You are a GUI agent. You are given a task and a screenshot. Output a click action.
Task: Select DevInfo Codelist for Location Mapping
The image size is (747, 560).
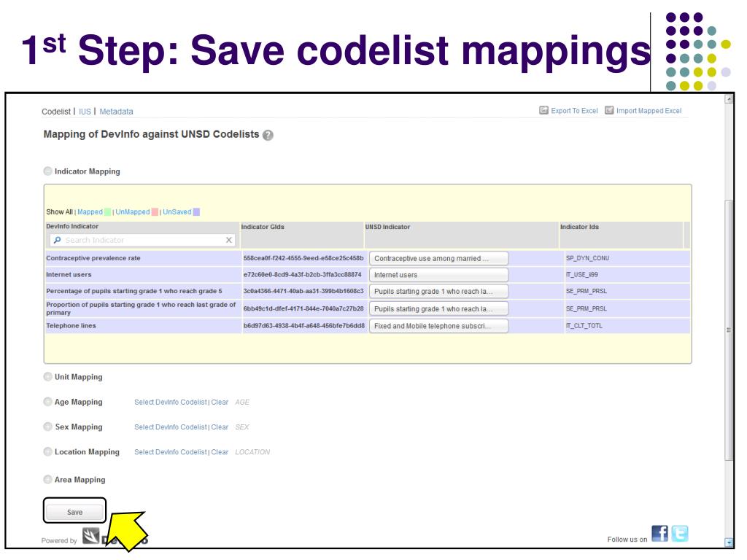pos(171,452)
